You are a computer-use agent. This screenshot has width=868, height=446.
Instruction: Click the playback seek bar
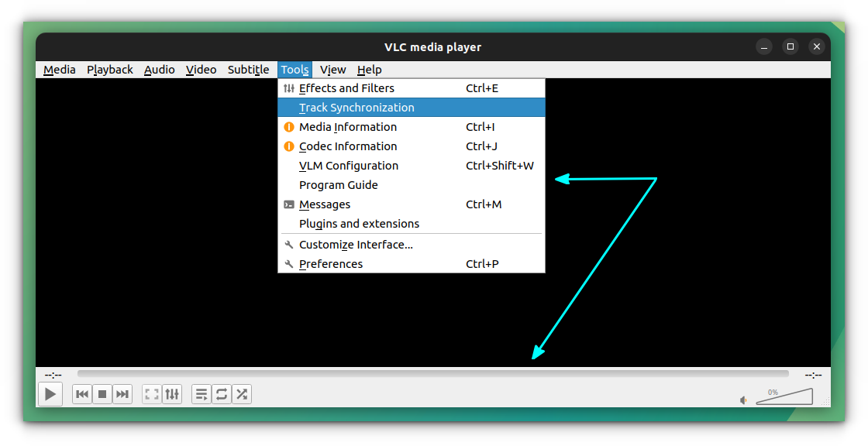click(433, 374)
